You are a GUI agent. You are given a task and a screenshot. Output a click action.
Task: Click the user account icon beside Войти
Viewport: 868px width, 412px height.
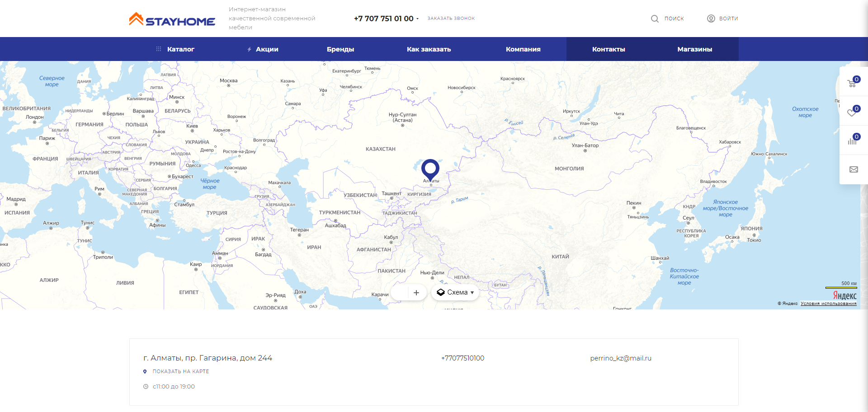pyautogui.click(x=711, y=19)
